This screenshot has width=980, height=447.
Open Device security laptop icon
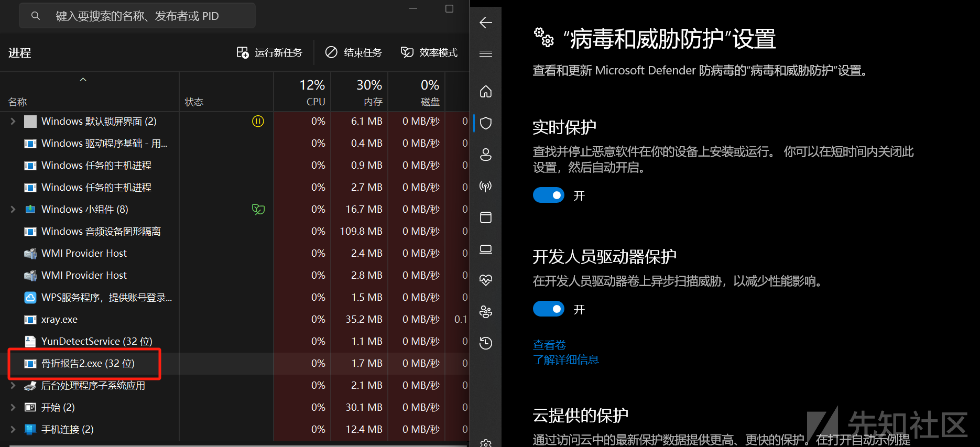[x=486, y=249]
